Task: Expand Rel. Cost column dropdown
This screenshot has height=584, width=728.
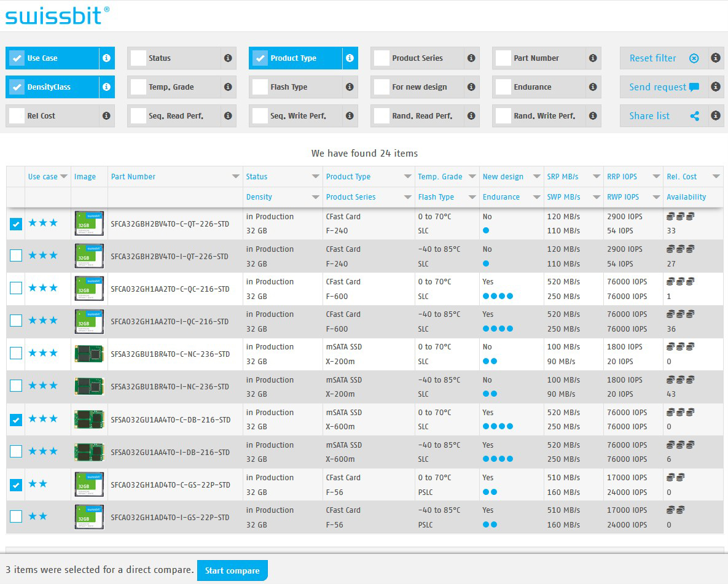Action: tap(716, 176)
